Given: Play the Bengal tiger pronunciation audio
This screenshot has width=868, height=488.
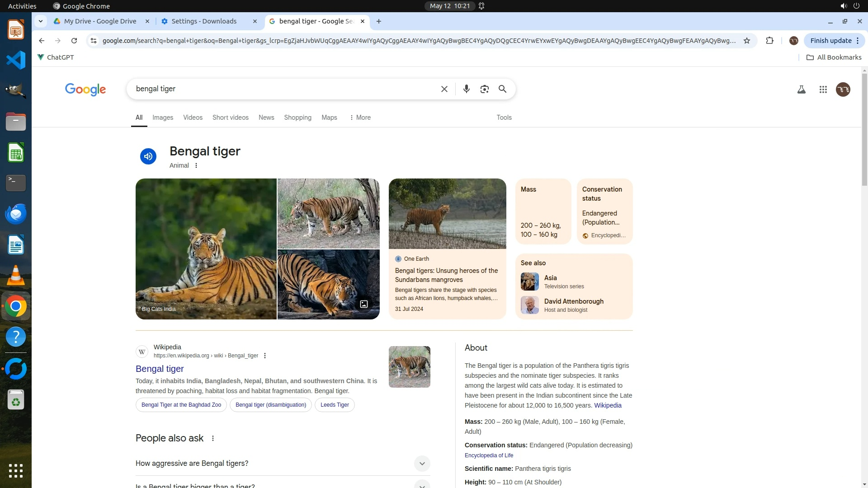Looking at the screenshot, I should click(x=148, y=156).
